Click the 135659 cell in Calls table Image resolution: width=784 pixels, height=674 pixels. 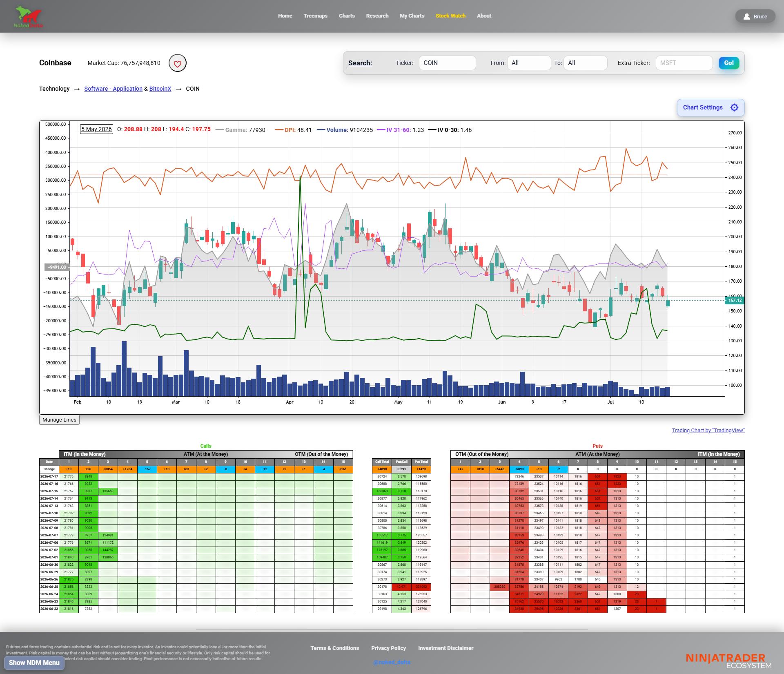[x=108, y=491]
